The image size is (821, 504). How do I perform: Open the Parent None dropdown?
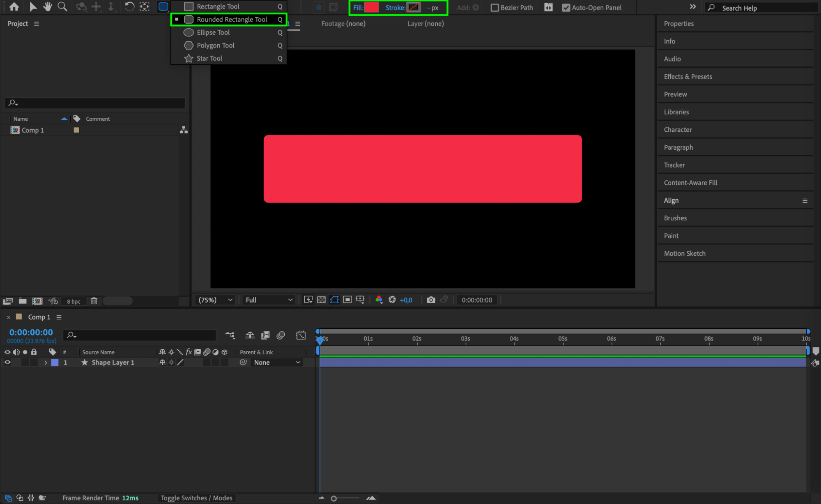[x=277, y=362]
